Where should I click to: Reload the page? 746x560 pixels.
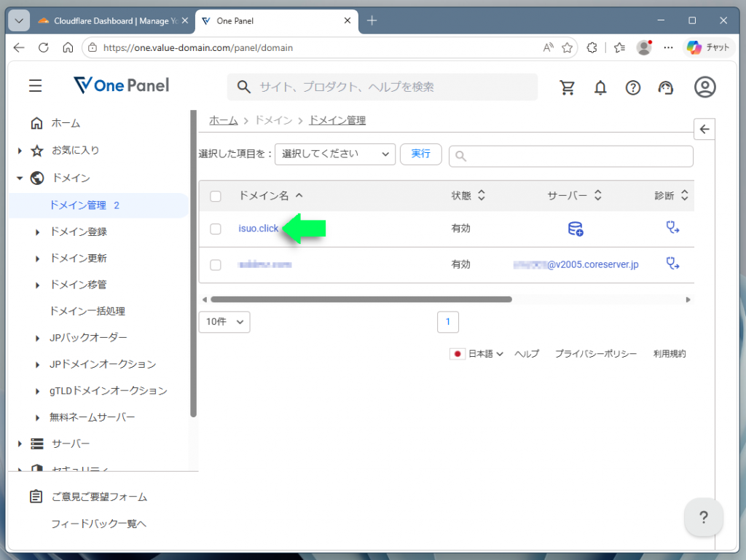point(43,47)
